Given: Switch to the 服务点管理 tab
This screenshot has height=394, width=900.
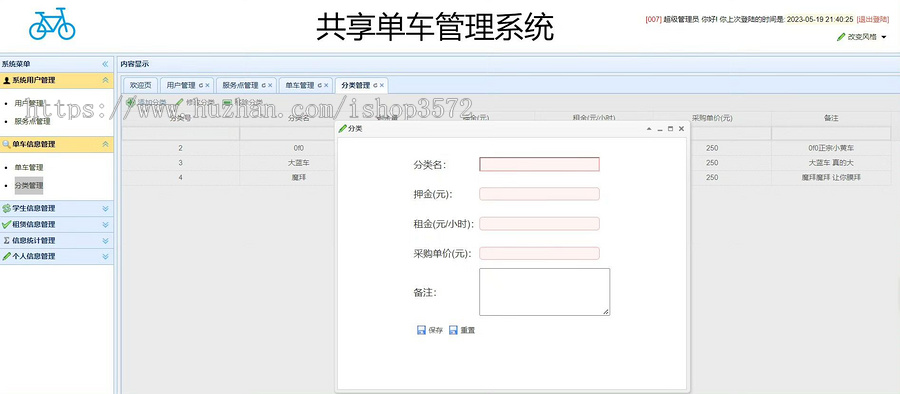Looking at the screenshot, I should 246,86.
